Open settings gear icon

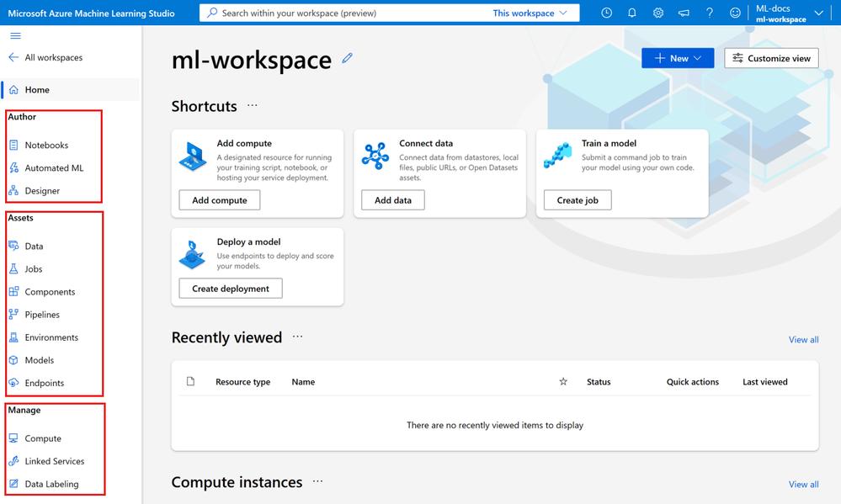(658, 13)
